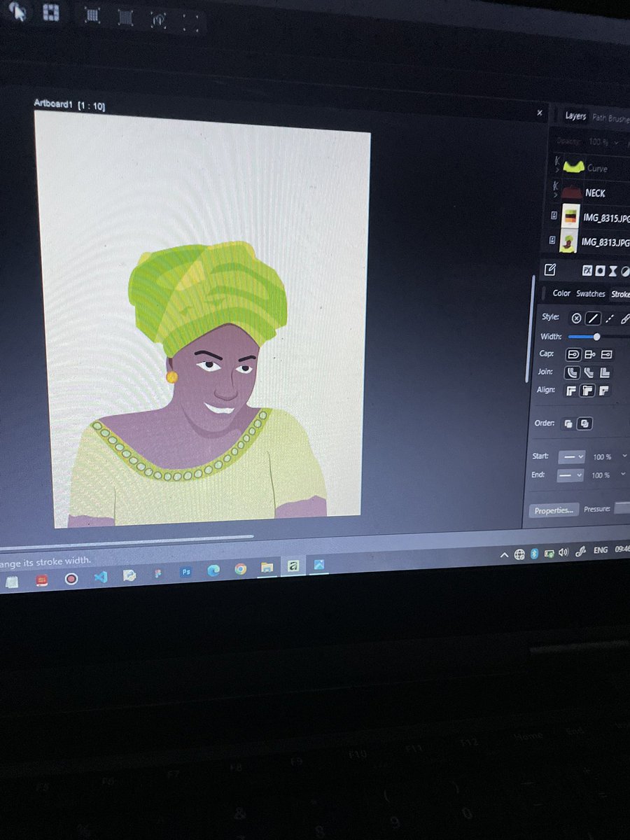Select the Butt Cap option
Viewport: 630px width, 840px height.
(x=589, y=354)
